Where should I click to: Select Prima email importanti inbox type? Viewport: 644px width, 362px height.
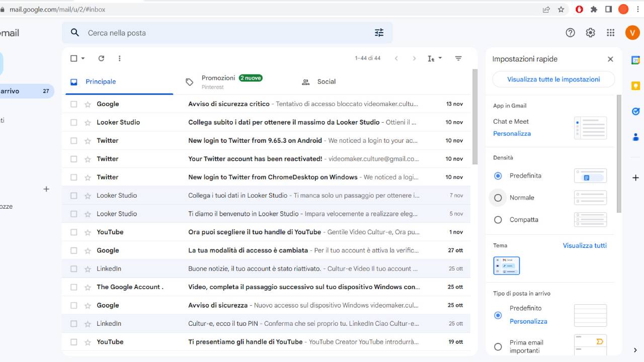(x=498, y=346)
